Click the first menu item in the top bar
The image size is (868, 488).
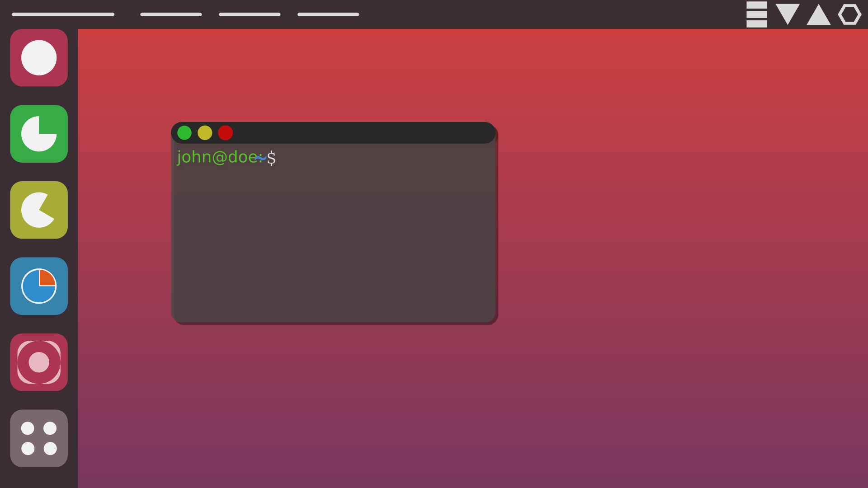[63, 14]
